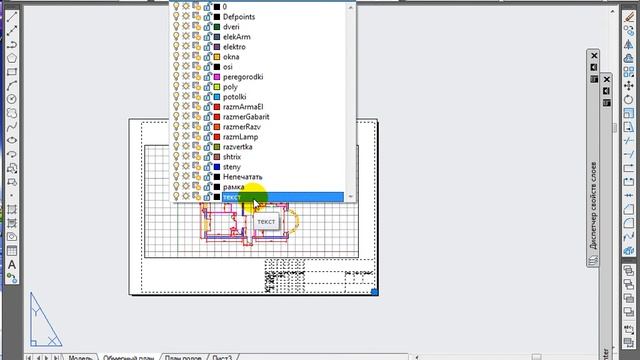The width and height of the screenshot is (640, 360).
Task: Click the Bring to Front draw order icon
Action: [629, 271]
